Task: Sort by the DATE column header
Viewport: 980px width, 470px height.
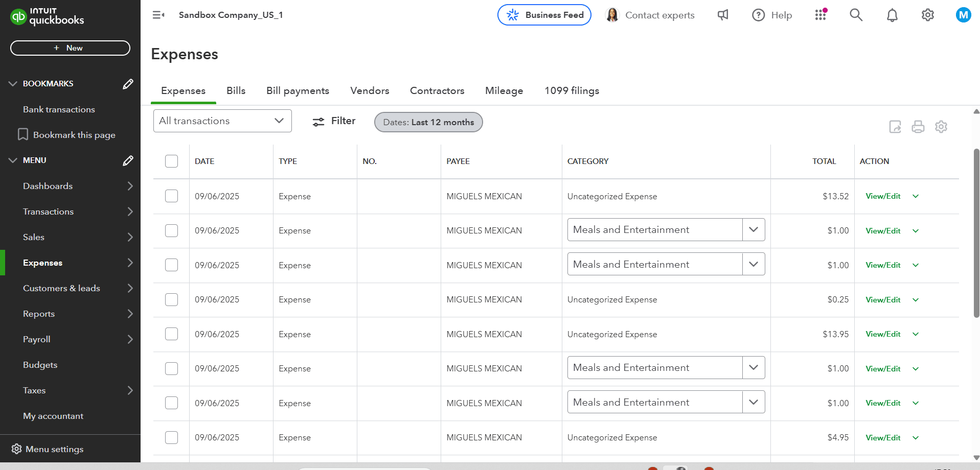Action: [x=204, y=161]
